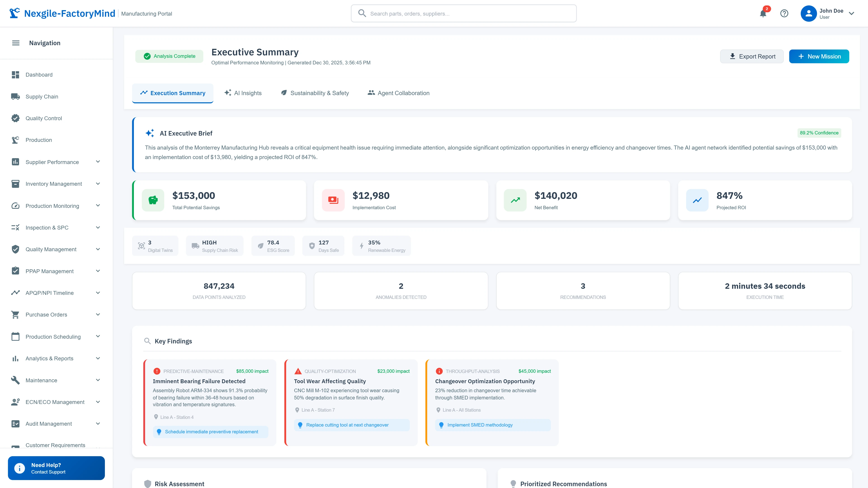The width and height of the screenshot is (868, 488).
Task: Open the help question mark icon
Action: pos(784,14)
